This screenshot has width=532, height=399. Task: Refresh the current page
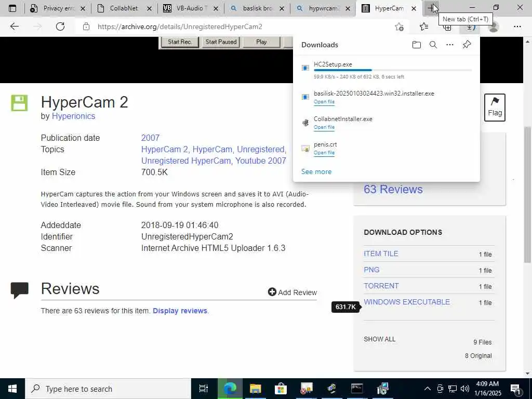click(60, 26)
